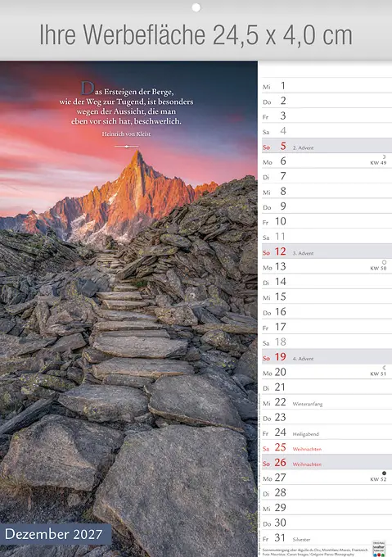
Task: Select the red Sunday date 12
Action: point(280,251)
